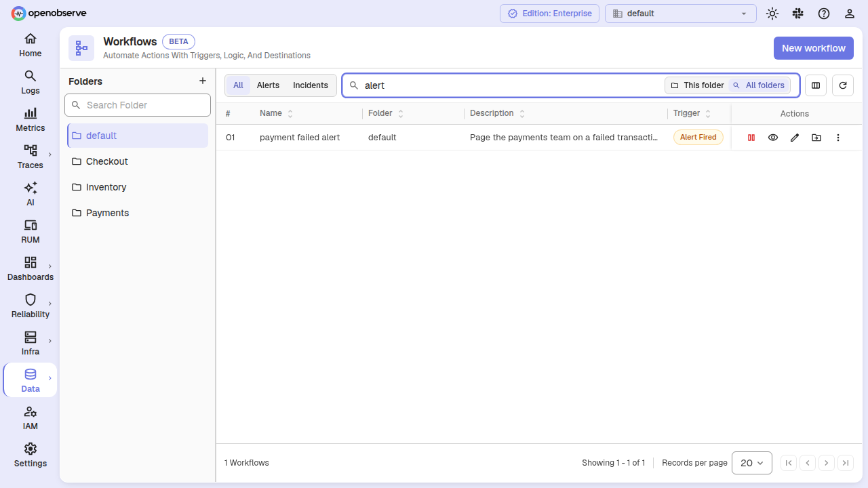View the payment failed alert workflow

click(x=773, y=138)
